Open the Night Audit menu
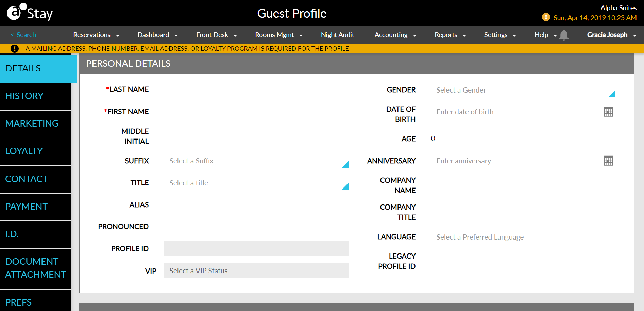Viewport: 644px width, 311px height. [337, 35]
